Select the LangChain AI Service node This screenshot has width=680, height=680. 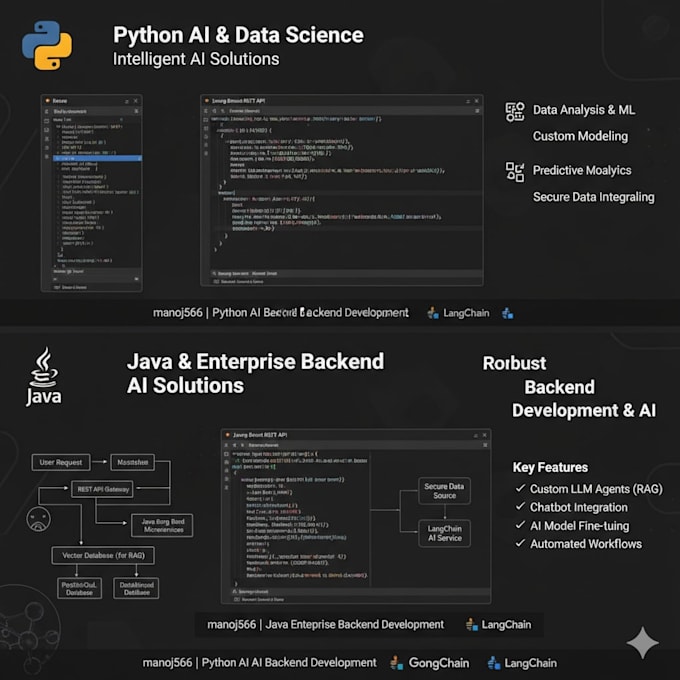[x=444, y=533]
